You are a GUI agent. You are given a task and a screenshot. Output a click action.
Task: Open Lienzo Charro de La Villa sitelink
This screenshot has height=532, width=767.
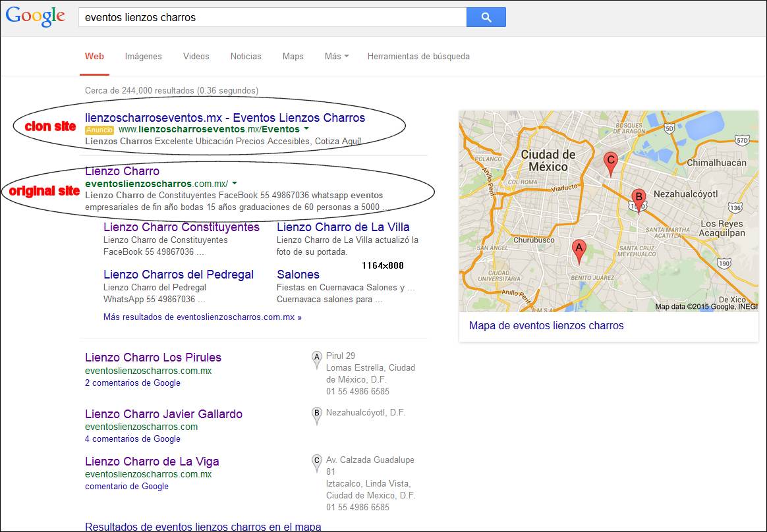point(343,227)
